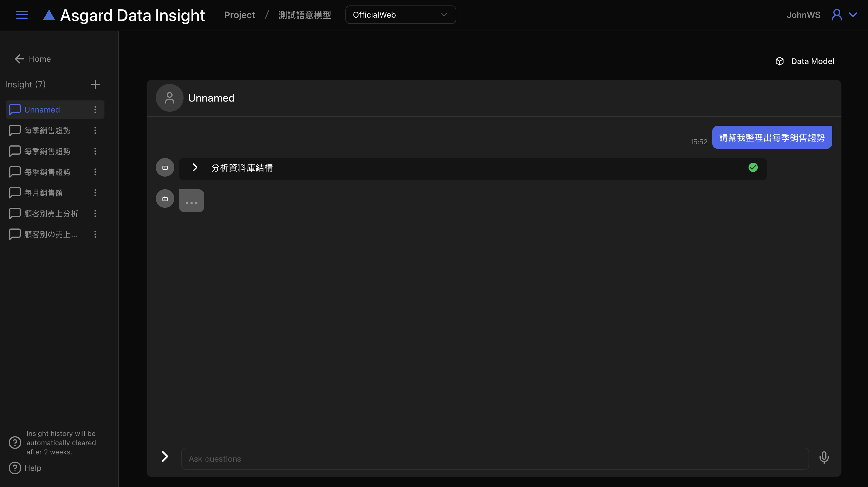Click the user profile icon
The image size is (868, 487).
pos(836,15)
